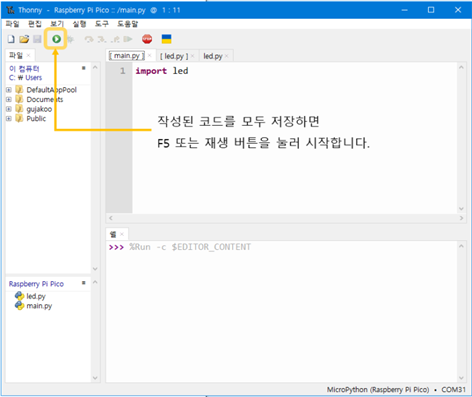472x397 pixels.
Task: Click the Step out icon
Action: pyautogui.click(x=115, y=39)
